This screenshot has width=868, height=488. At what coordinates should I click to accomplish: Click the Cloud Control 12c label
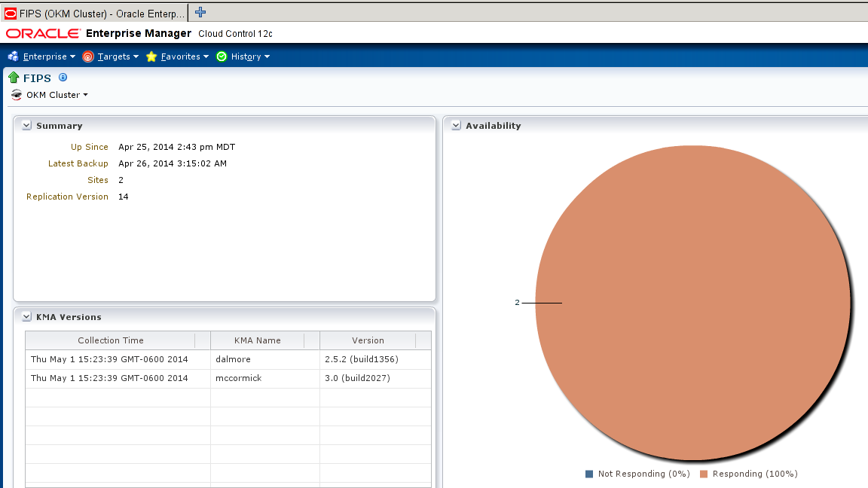pos(235,34)
